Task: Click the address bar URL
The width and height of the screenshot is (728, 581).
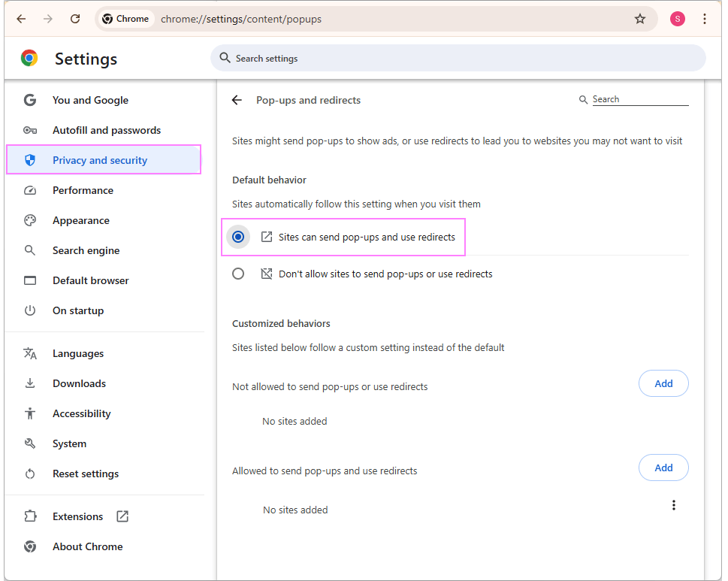Action: 241,19
